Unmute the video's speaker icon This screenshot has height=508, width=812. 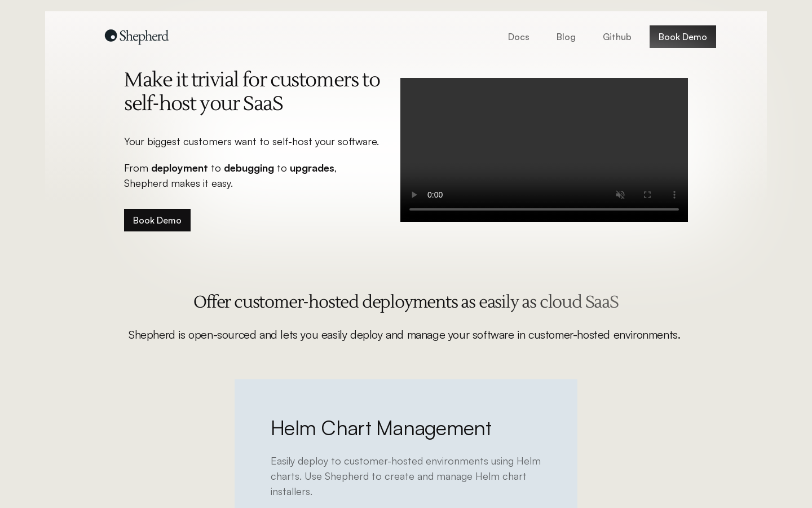click(x=620, y=195)
